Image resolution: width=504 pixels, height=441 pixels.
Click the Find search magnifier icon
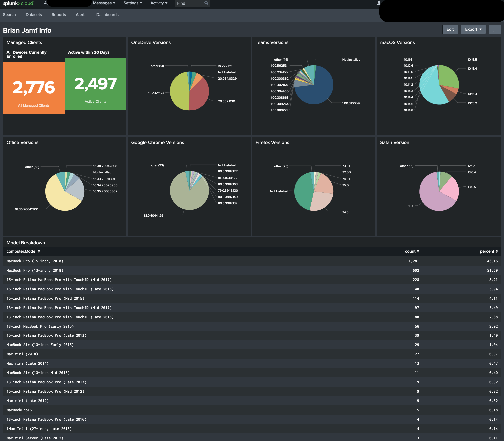click(x=206, y=3)
